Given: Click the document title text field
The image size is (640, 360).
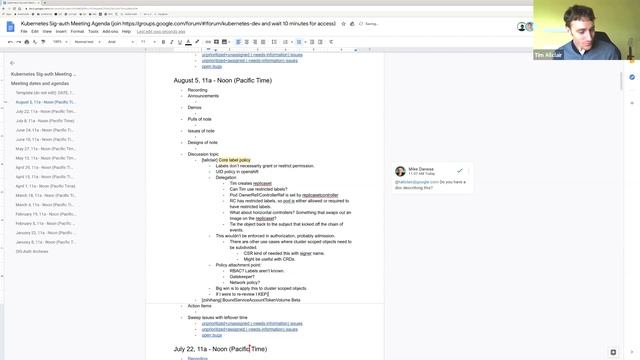Looking at the screenshot, I should pos(178,24).
